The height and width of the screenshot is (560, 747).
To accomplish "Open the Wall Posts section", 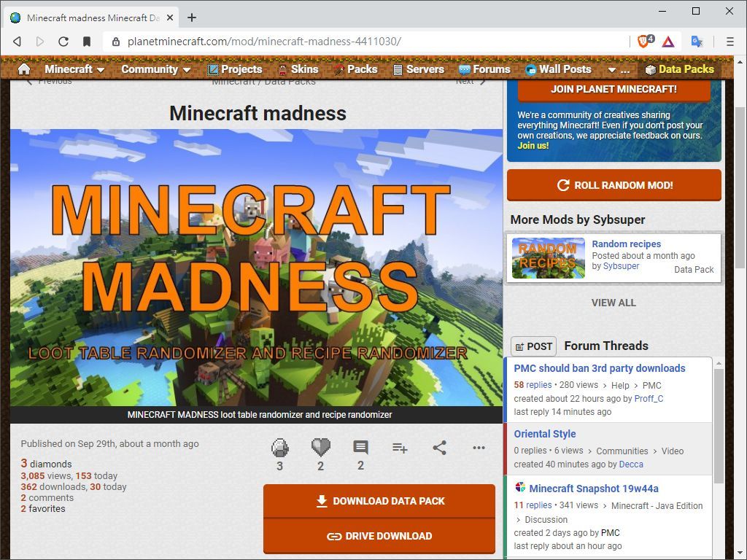I will tap(558, 69).
